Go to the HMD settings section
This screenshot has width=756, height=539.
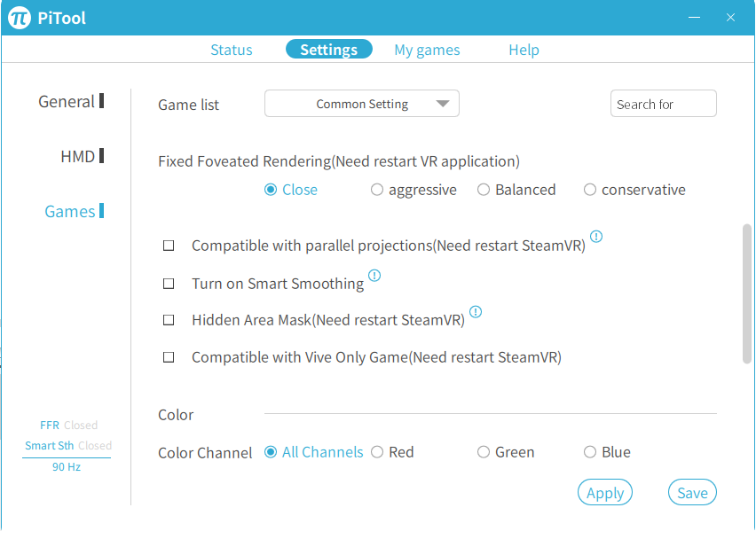[78, 157]
